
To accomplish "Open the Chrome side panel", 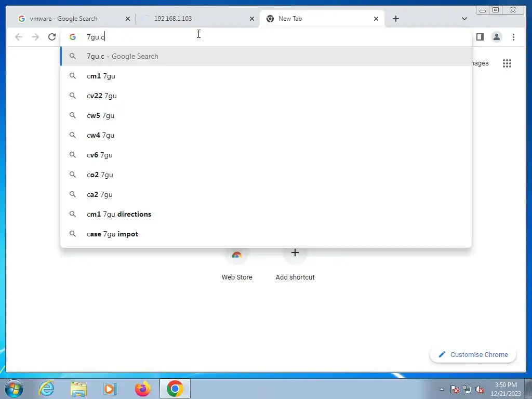I will 480,37.
